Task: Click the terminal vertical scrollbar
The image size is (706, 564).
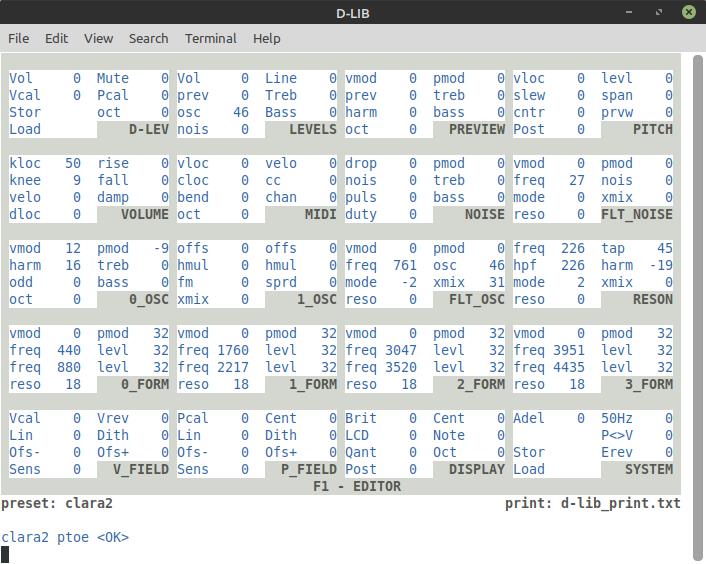Action: [x=697, y=308]
